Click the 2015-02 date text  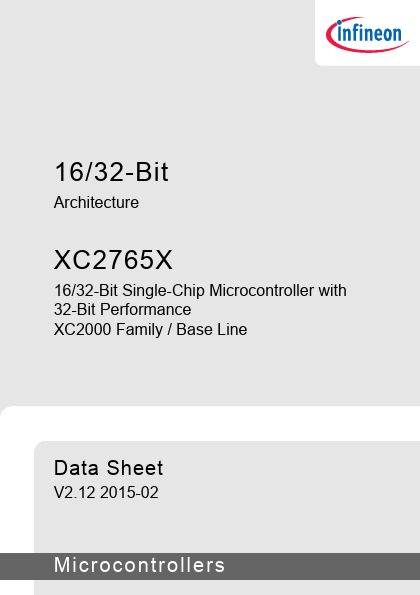129,493
